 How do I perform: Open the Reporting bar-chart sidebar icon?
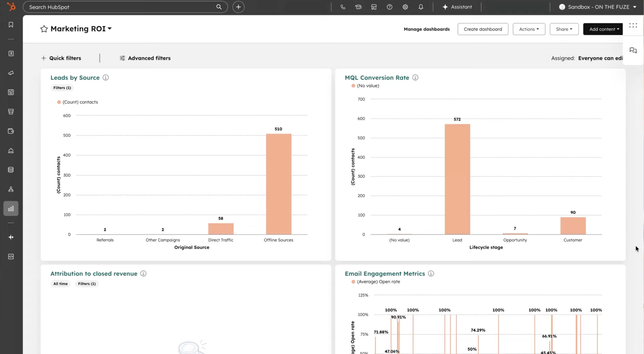click(x=11, y=209)
